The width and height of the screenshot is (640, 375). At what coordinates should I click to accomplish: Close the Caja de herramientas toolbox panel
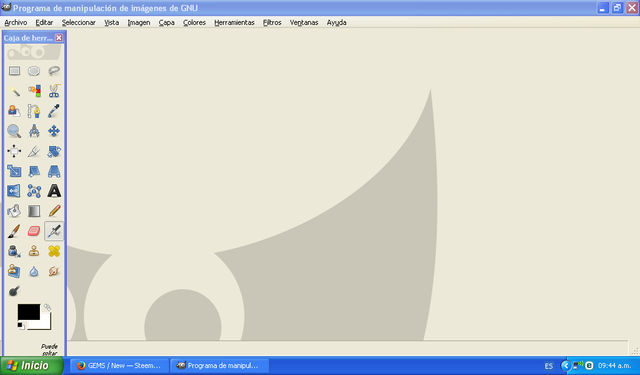pos(59,38)
